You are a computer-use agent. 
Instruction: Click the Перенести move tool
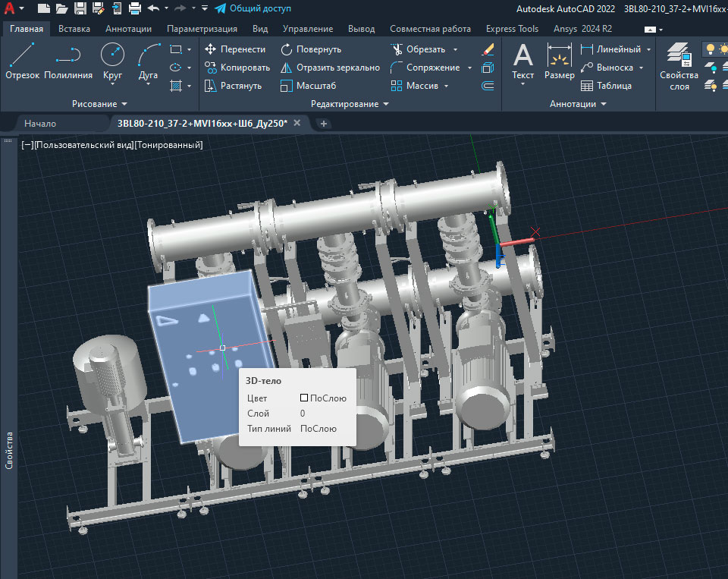[x=235, y=49]
